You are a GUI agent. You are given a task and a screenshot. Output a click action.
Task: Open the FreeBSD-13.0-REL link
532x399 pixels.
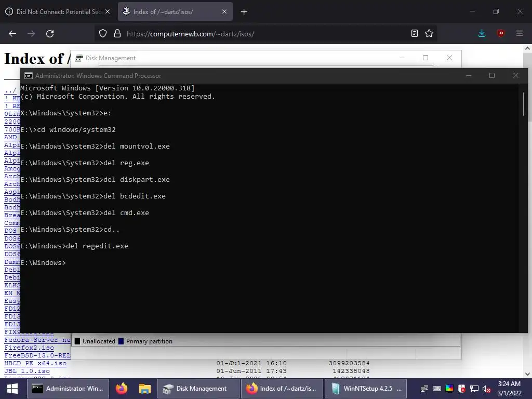coord(37,355)
